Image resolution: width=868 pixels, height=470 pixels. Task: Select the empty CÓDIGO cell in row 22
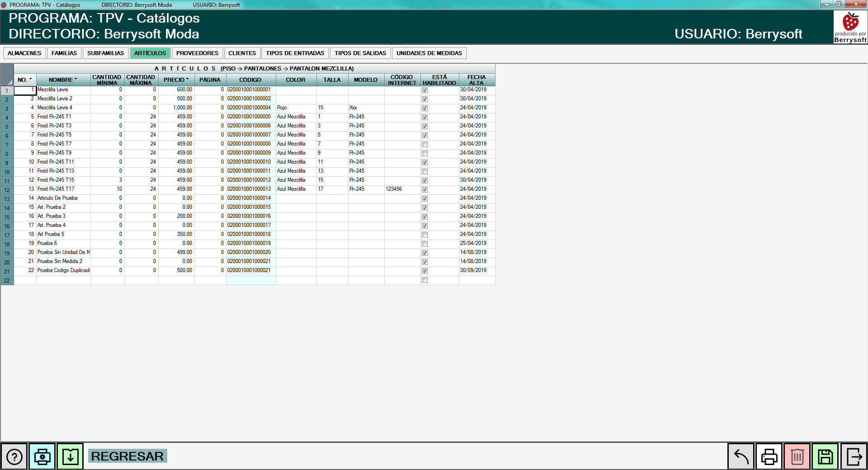[250, 280]
